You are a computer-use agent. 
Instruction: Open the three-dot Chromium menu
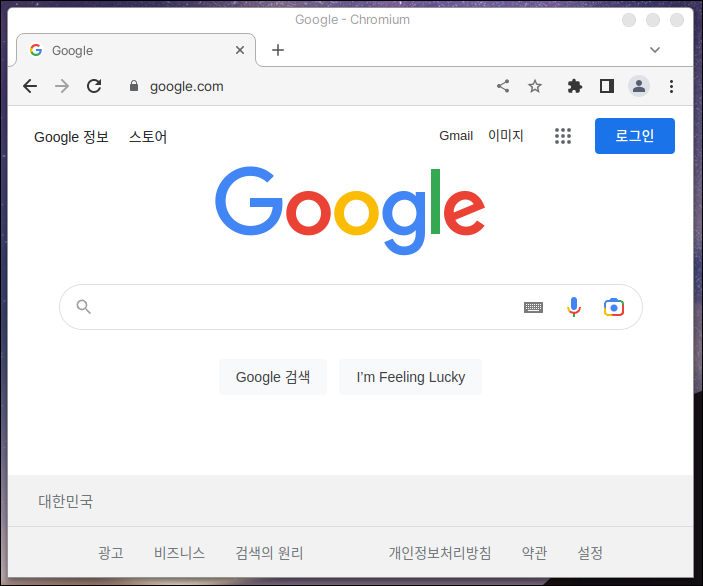click(x=671, y=86)
